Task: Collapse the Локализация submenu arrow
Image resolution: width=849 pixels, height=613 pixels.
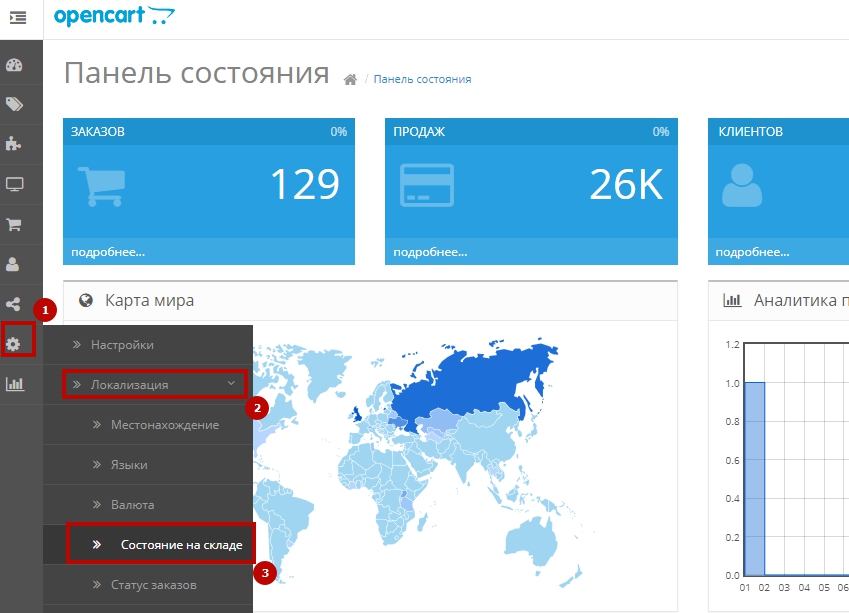Action: pos(231,384)
